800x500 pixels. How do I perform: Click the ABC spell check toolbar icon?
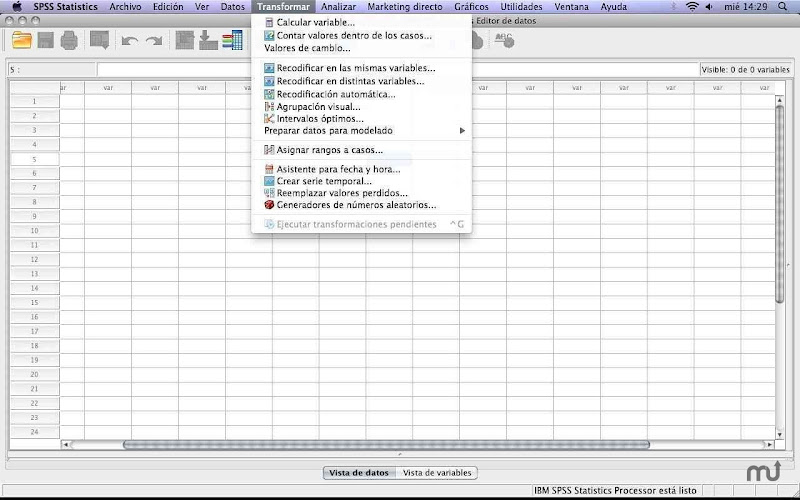[x=504, y=40]
